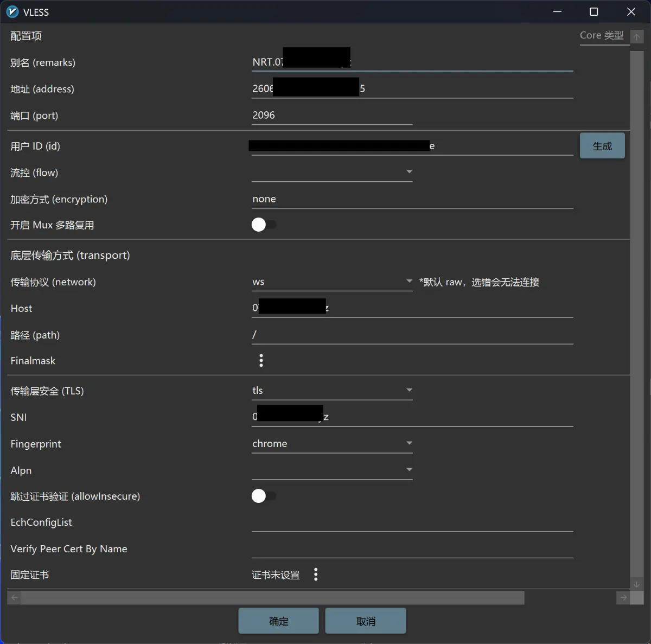Click the user ID (id) input field
The height and width of the screenshot is (644, 651).
[x=412, y=146]
